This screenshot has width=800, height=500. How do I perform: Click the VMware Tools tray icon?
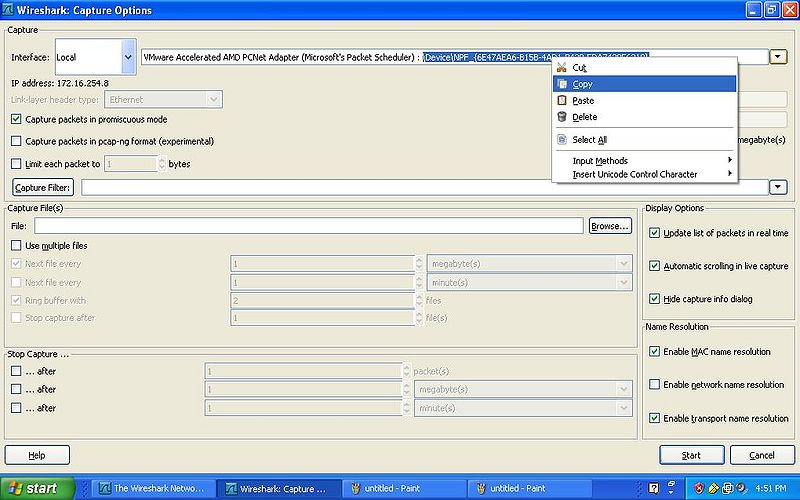pos(728,488)
